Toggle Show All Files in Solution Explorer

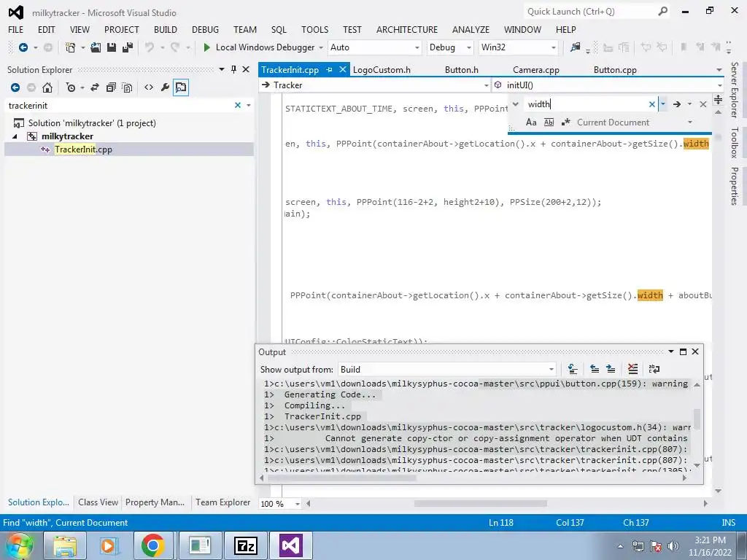[x=127, y=87]
